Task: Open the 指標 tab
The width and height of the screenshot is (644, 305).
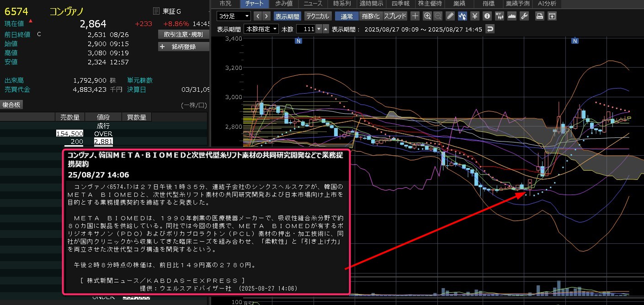Action: point(488,4)
